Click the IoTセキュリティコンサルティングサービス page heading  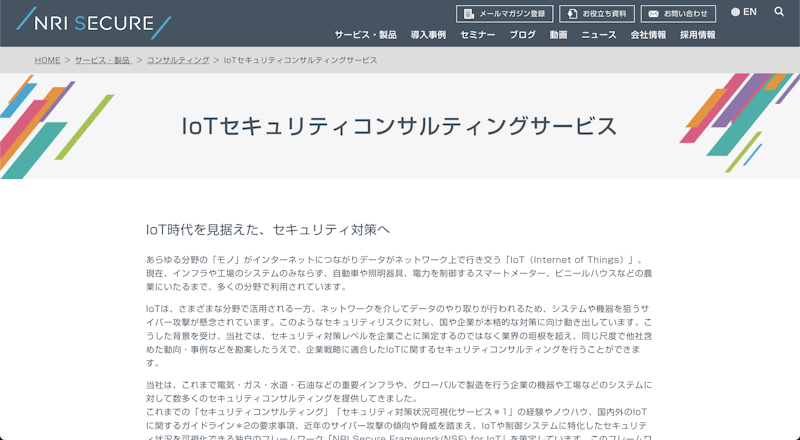coord(399,126)
